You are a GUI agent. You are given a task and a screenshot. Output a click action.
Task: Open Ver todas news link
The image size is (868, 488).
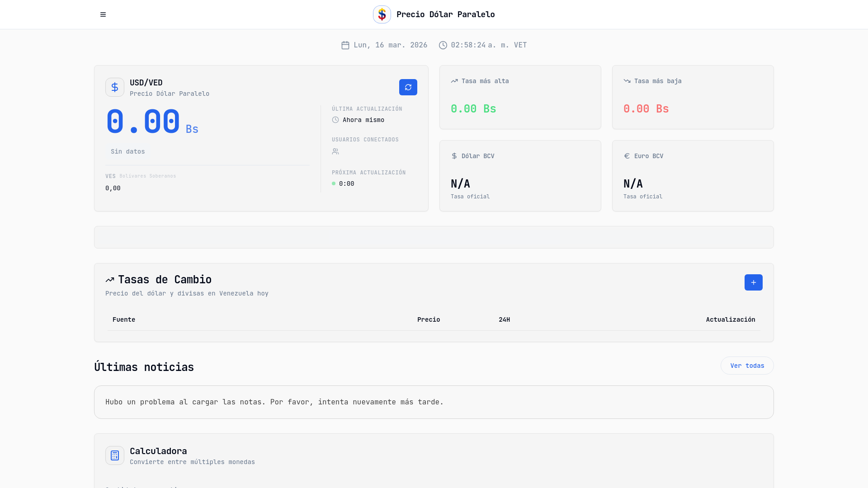click(x=747, y=366)
